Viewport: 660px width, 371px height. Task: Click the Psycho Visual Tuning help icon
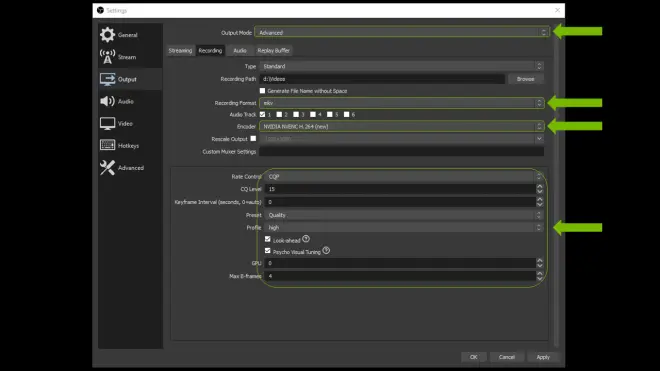click(x=326, y=251)
